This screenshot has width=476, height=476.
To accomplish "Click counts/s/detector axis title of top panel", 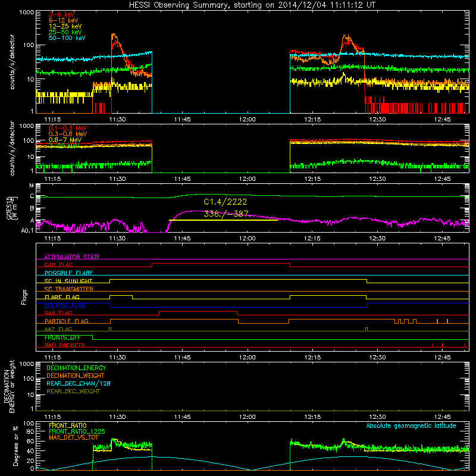I will [x=12, y=62].
